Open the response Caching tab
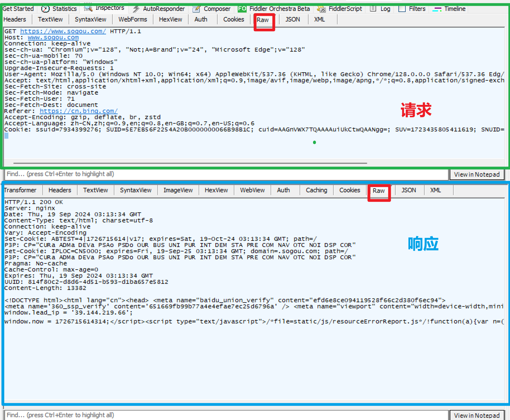Image resolution: width=510 pixels, height=420 pixels. click(x=316, y=190)
